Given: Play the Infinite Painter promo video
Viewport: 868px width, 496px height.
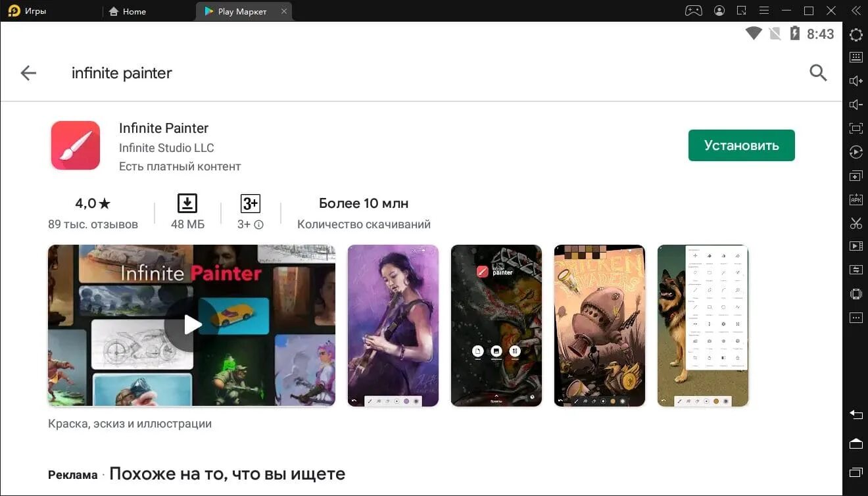Looking at the screenshot, I should click(192, 325).
